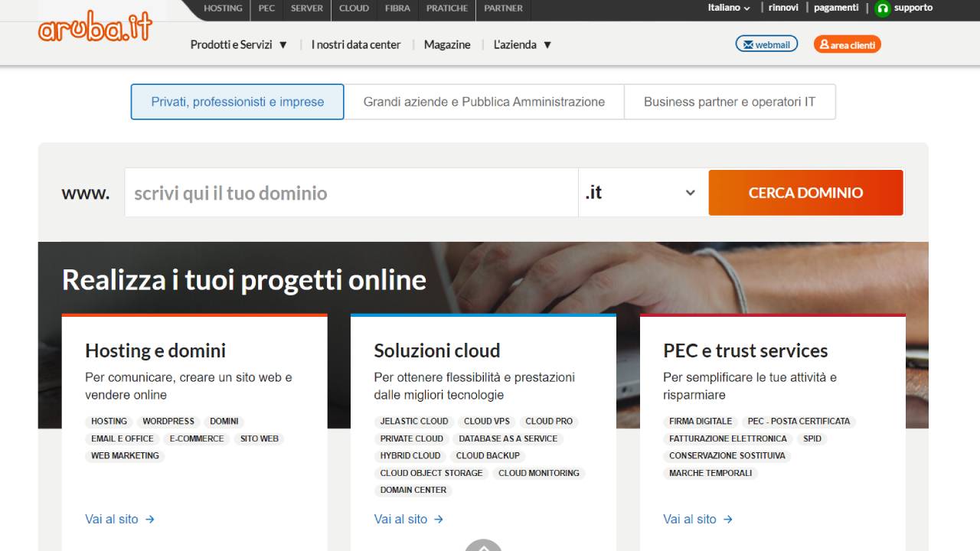The image size is (980, 551).
Task: Focus the domain name search field
Action: 351,193
